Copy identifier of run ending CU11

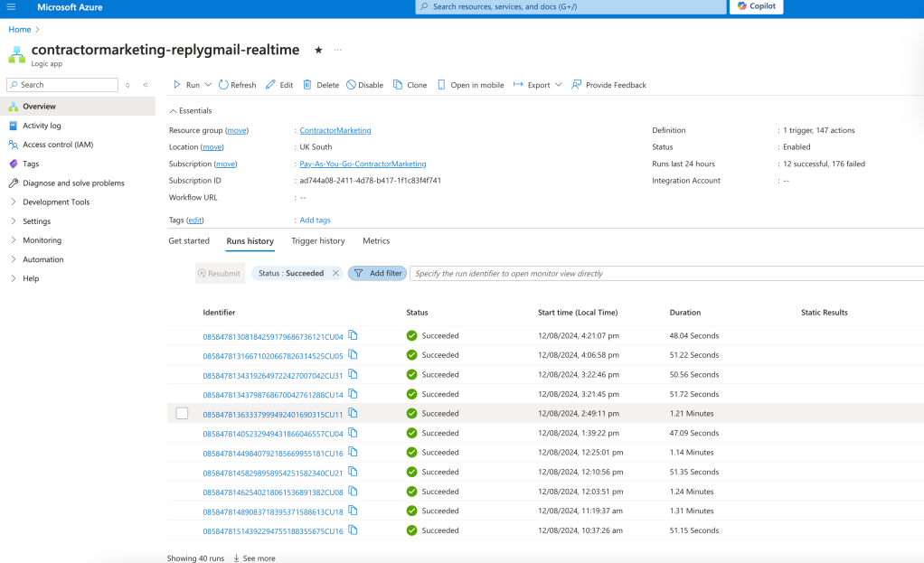point(353,413)
